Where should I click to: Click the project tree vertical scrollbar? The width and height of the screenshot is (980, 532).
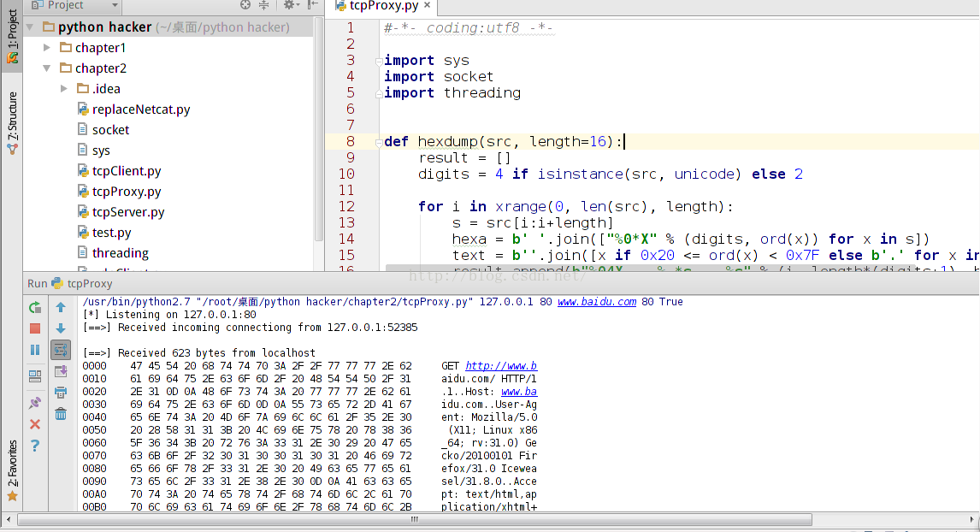coord(319,131)
